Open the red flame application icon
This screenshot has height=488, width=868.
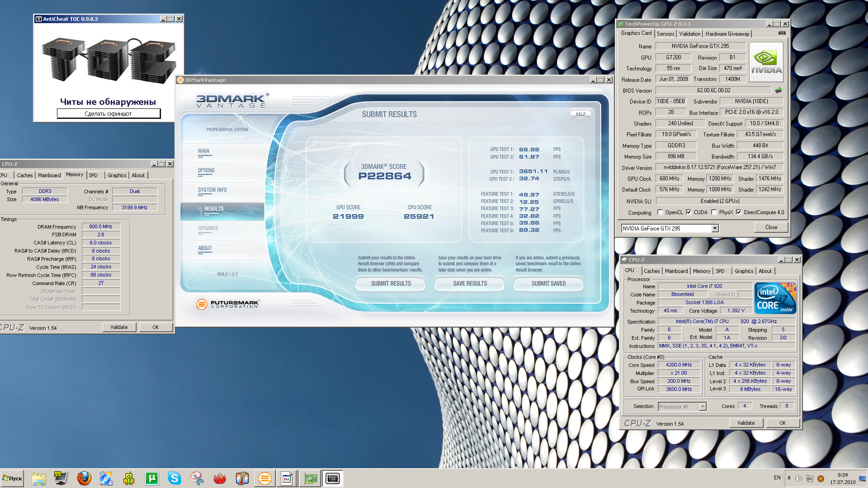click(x=220, y=479)
